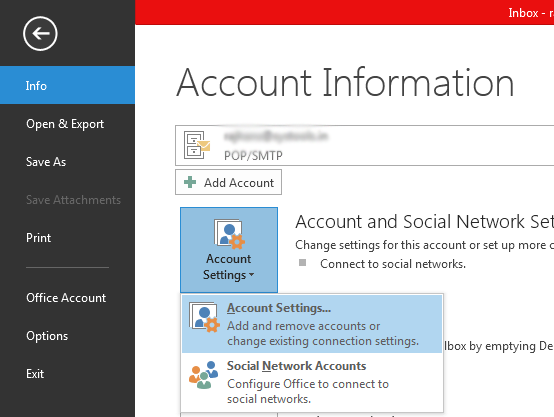Go to Office Account

click(67, 298)
